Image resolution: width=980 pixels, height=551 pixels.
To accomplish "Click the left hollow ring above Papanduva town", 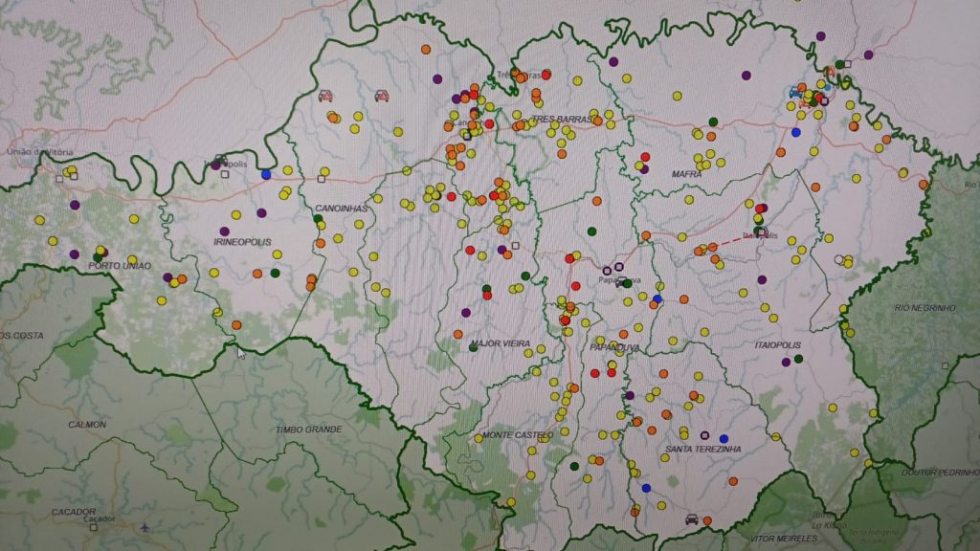I will (607, 271).
